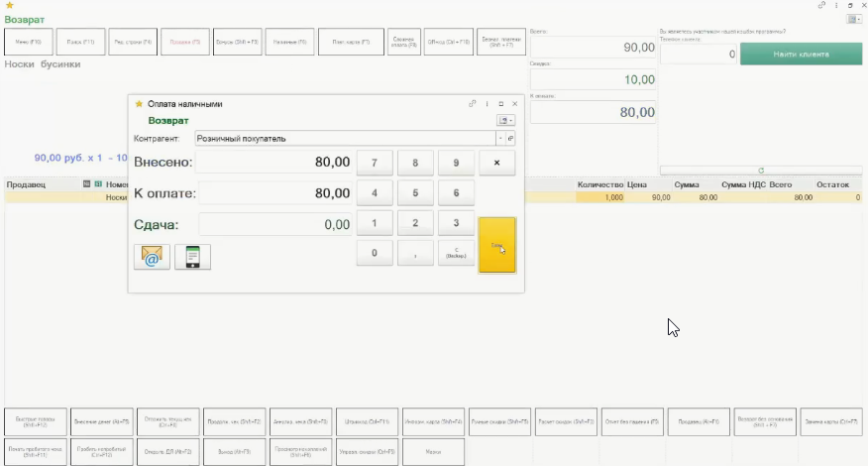Click the refresh icon under client panel
The image size is (868, 466).
tap(761, 171)
